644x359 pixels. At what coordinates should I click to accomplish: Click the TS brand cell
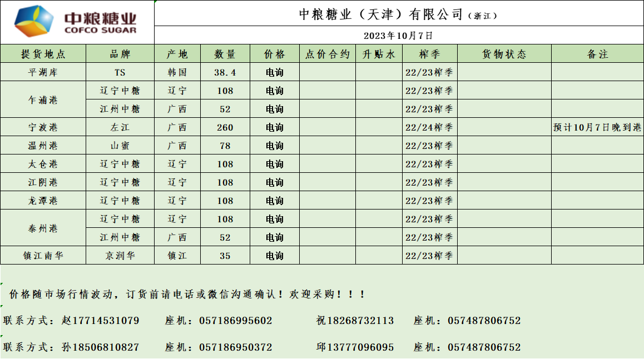click(x=120, y=72)
